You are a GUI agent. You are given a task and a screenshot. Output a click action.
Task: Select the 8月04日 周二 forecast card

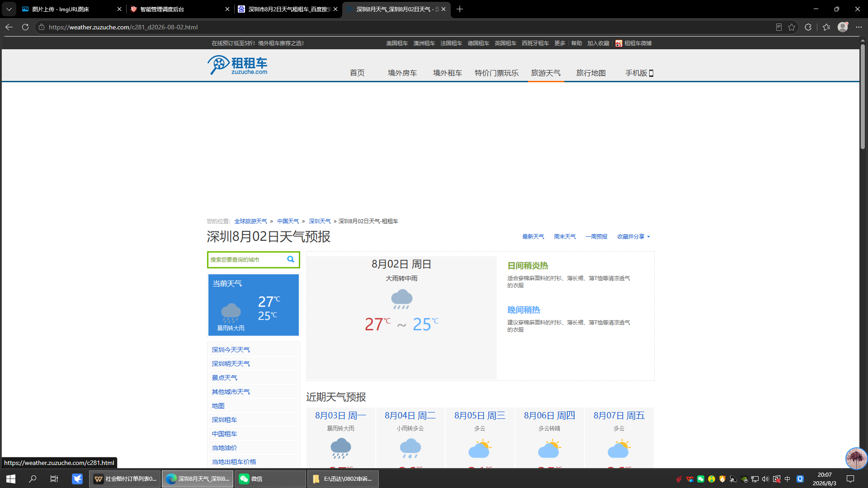tap(410, 438)
